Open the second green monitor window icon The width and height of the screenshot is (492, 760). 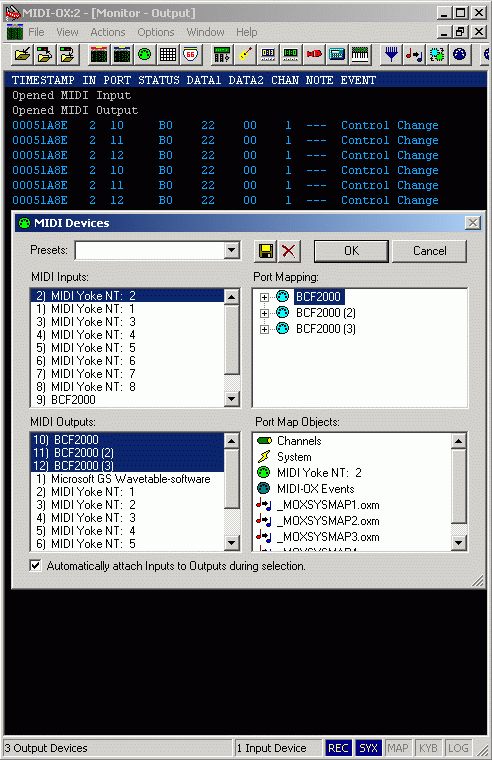(122, 54)
